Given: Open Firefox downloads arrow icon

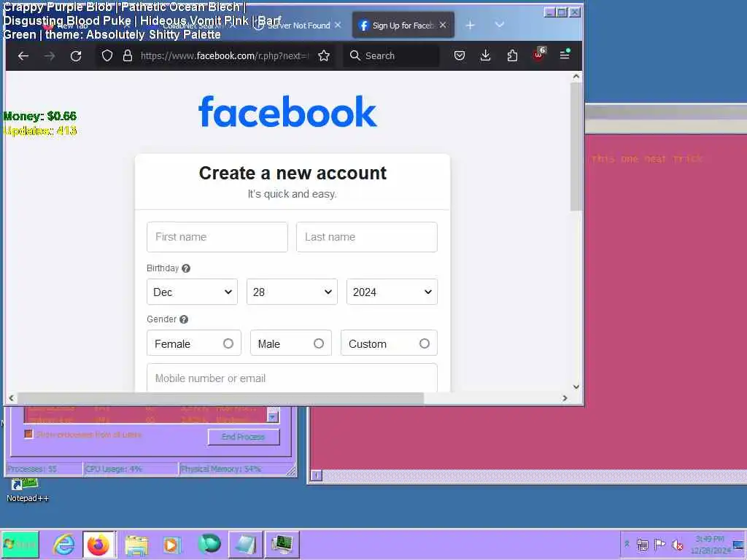Looking at the screenshot, I should (485, 55).
